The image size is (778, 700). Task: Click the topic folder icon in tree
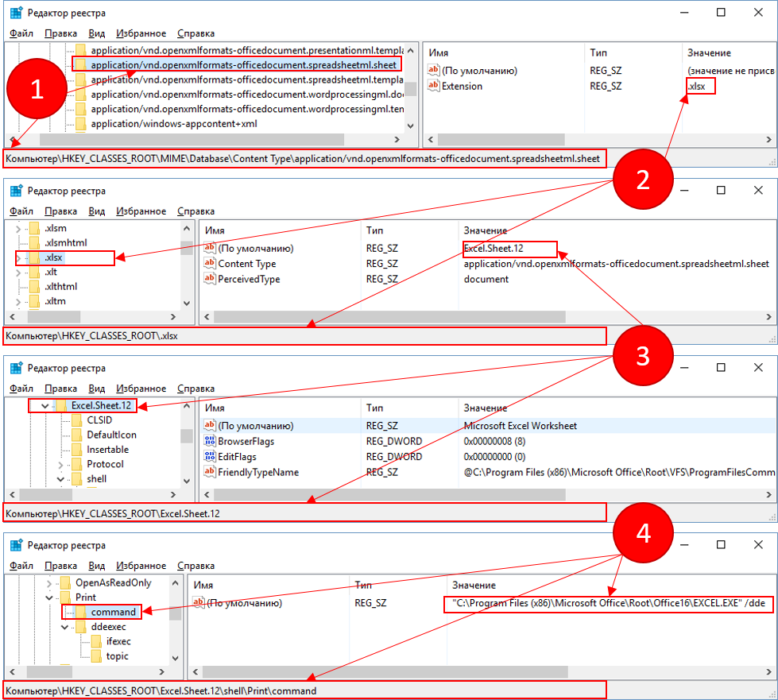point(96,656)
